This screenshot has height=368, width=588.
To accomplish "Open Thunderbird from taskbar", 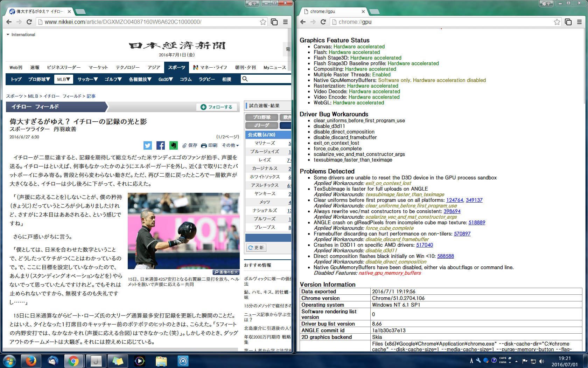I will click(52, 361).
